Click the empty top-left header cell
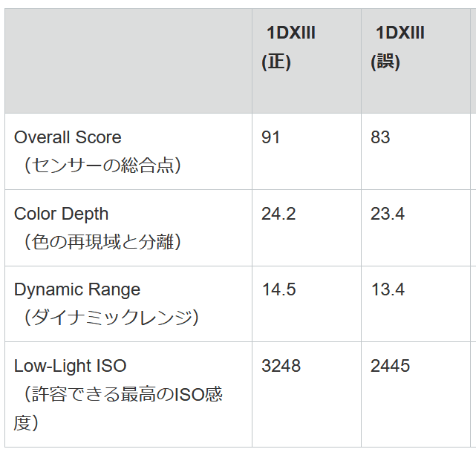Viewport: 476px width, 449px height. click(x=128, y=61)
